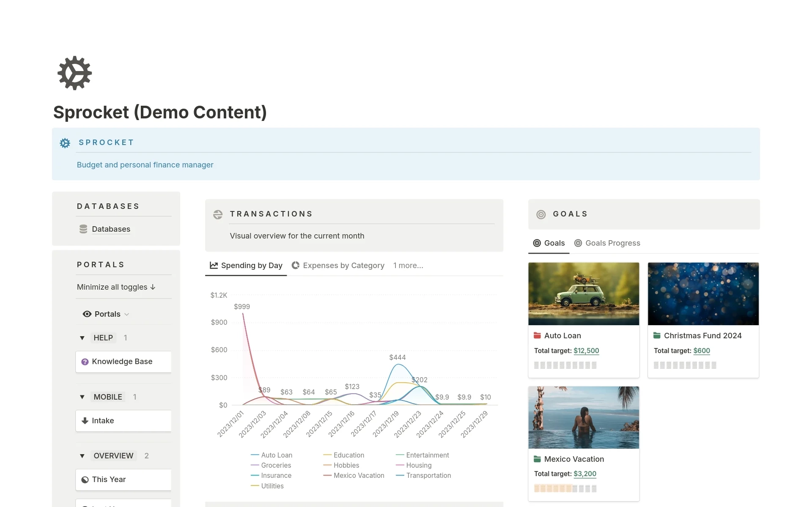The width and height of the screenshot is (812, 507).
Task: Click the Sprocket (Demo Content) page title
Action: click(x=160, y=112)
